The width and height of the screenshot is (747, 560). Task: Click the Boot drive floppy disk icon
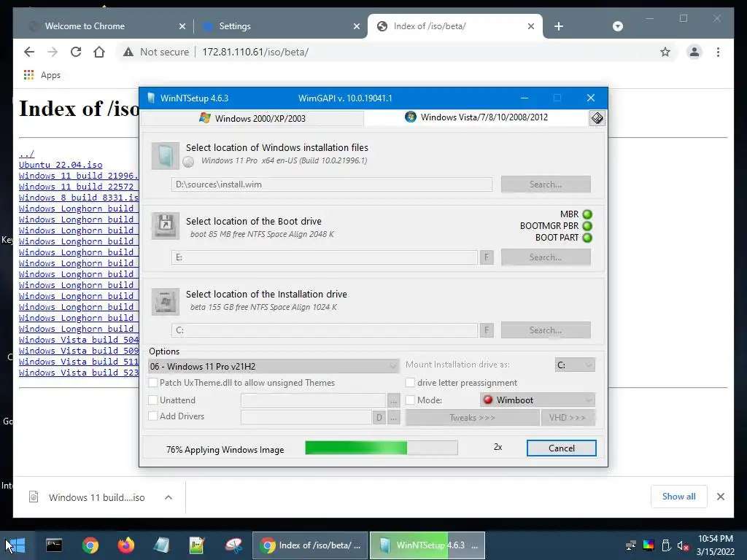[166, 226]
